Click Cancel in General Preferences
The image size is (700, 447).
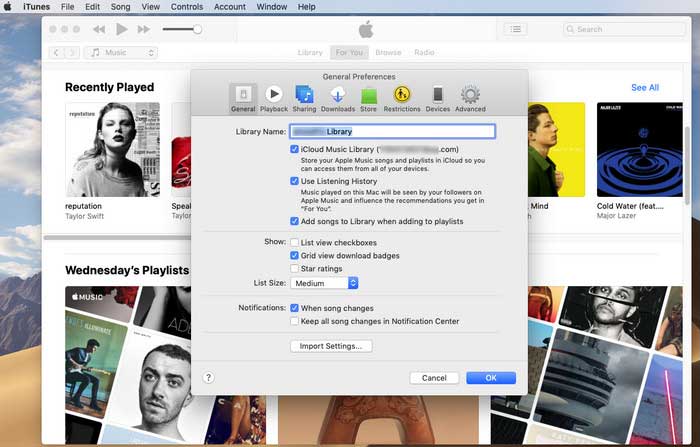click(x=434, y=378)
